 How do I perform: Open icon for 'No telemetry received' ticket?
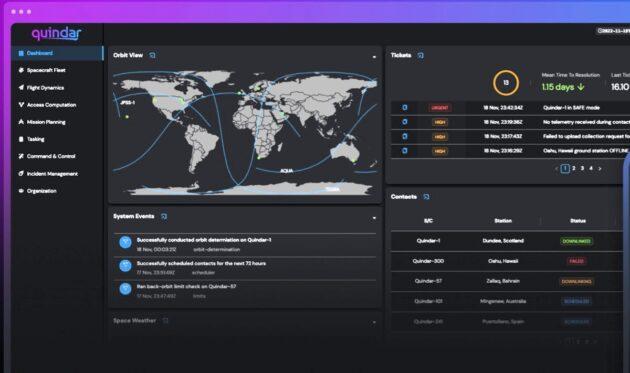(x=405, y=122)
